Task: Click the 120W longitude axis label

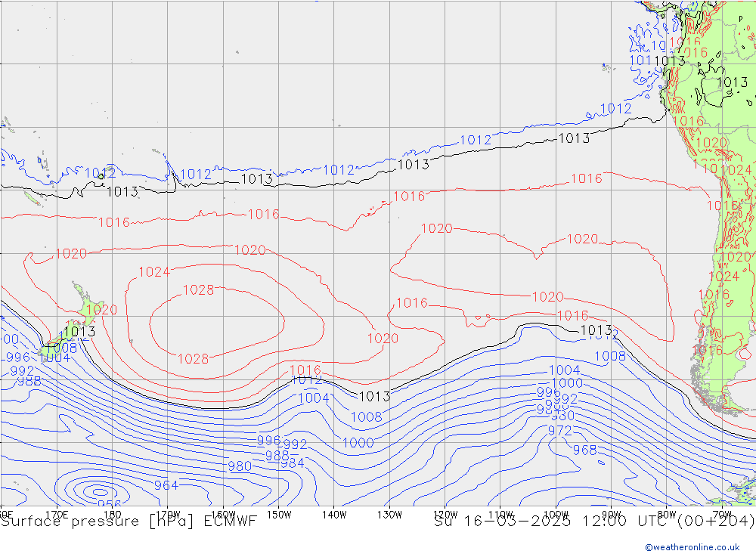Action: [445, 515]
